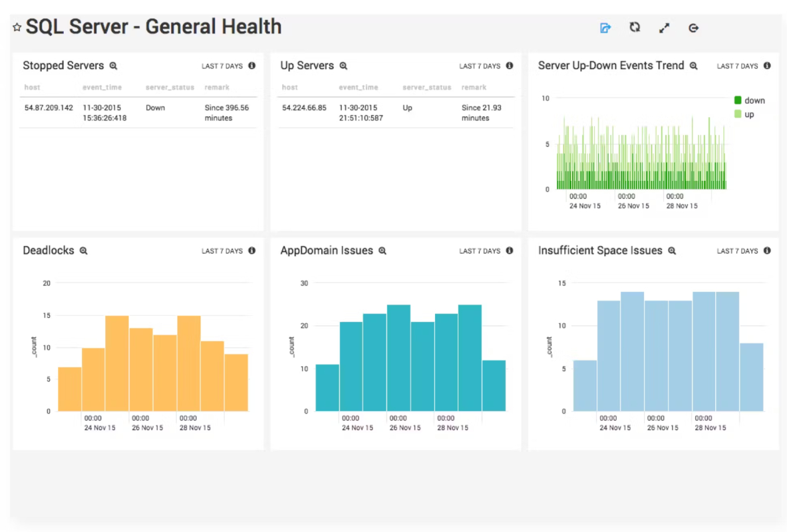The image size is (787, 532).
Task: Click the exit arrow icon in header
Action: click(x=694, y=28)
